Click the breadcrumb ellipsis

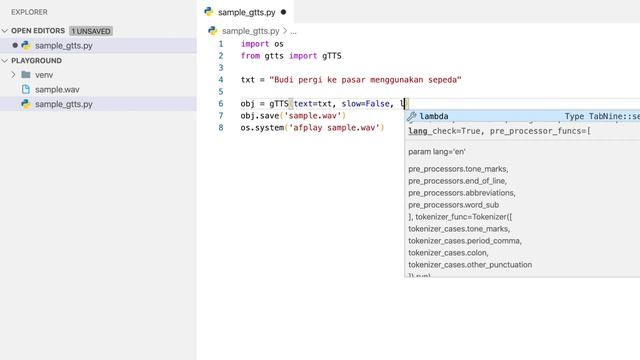coord(293,31)
